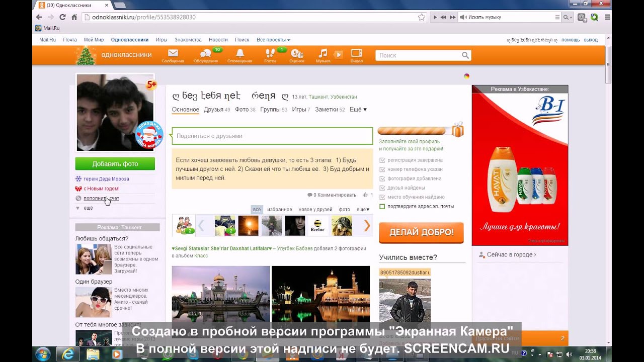Viewport: 644px width, 362px height.
Task: Click the like thumbs-up icon under the status
Action: [365, 195]
